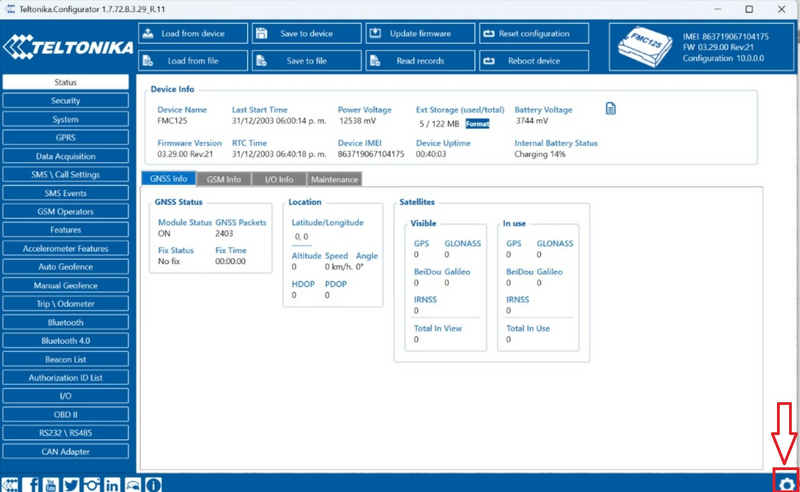
Task: Click Save to device button
Action: coord(307,33)
